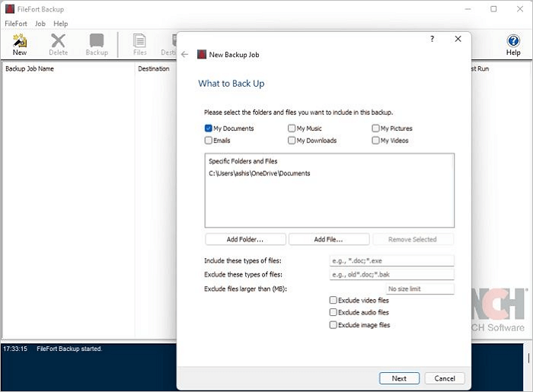533x392 pixels.
Task: Open Help via the question-mark toolbar icon
Action: pos(513,44)
